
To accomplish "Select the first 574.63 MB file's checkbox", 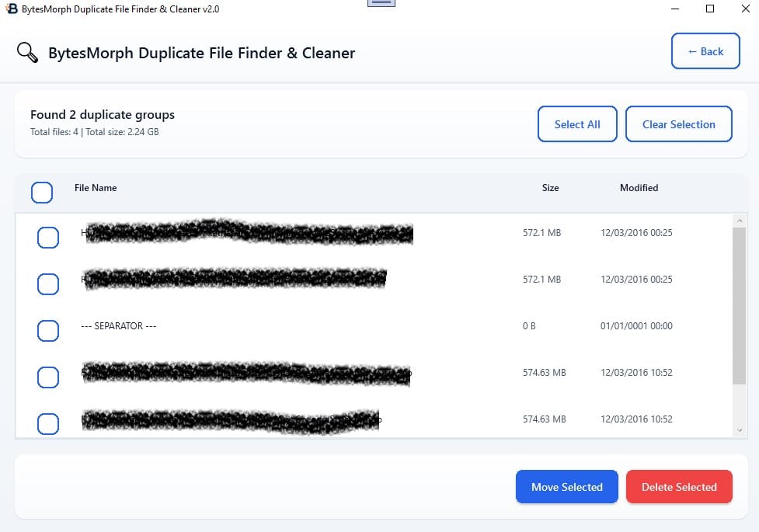I will (x=48, y=377).
